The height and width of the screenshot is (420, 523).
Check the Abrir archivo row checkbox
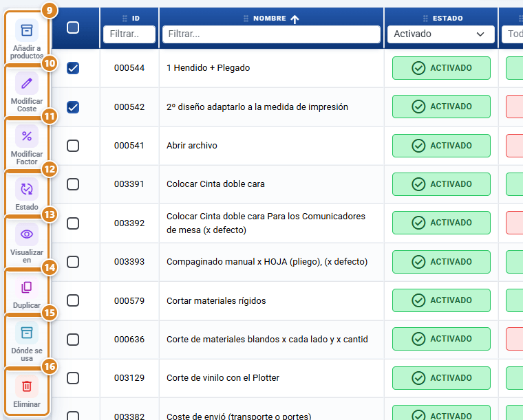(x=73, y=146)
